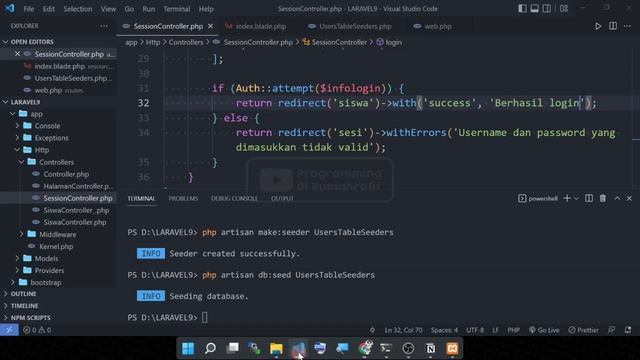Close SessionController.php in Open Editors
This screenshot has height=360, width=640.
pyautogui.click(x=17, y=54)
